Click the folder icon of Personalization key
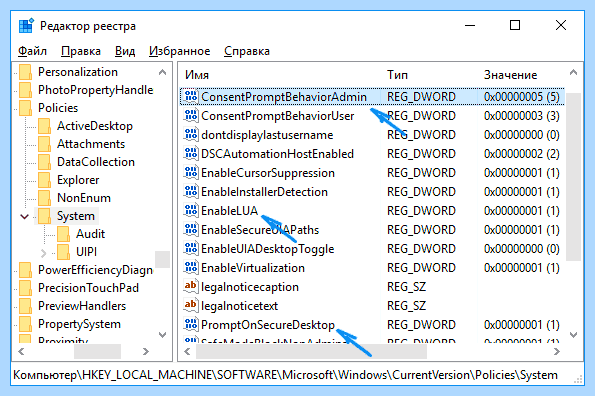The width and height of the screenshot is (595, 396). tap(26, 72)
